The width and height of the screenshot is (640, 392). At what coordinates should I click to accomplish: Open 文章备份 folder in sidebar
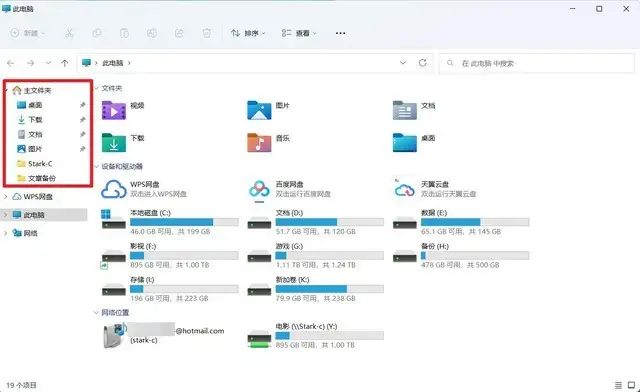(x=41, y=178)
